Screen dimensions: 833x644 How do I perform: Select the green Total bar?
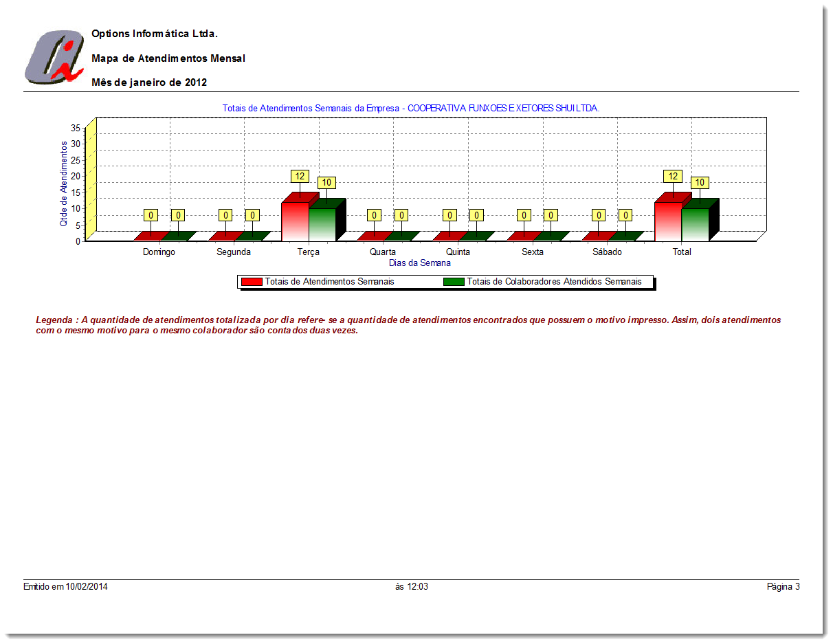click(695, 225)
